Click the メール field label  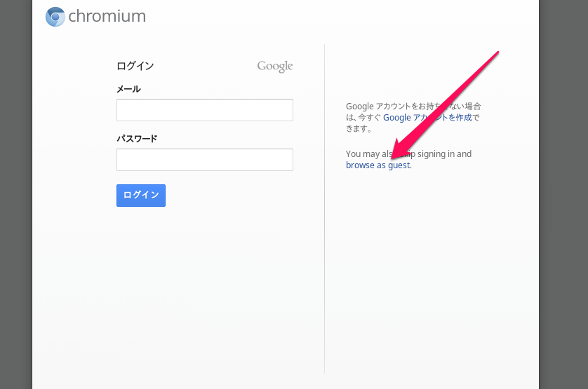tap(128, 89)
